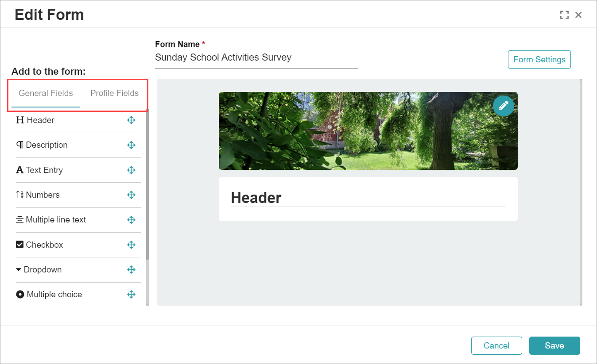Click the move handle for Multiple line text

click(x=131, y=220)
